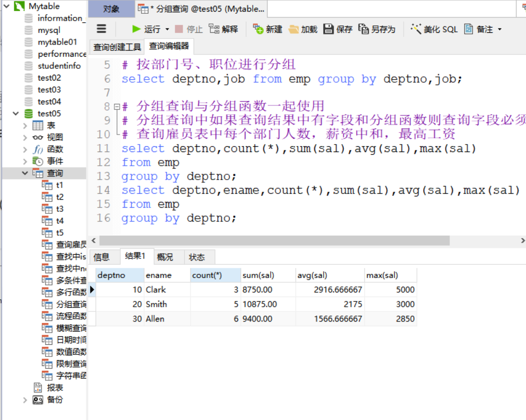Click the 数值函数 query icon
The height and width of the screenshot is (420, 526).
[47, 352]
